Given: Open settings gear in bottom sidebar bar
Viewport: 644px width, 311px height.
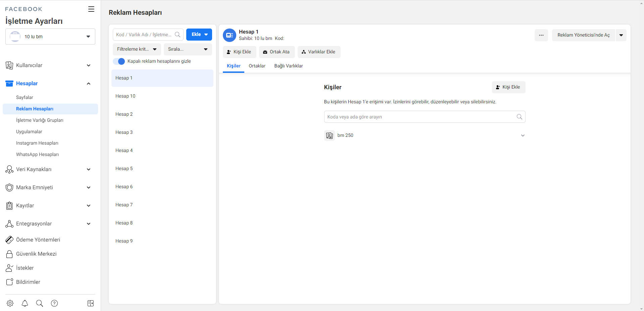Looking at the screenshot, I should 10,303.
